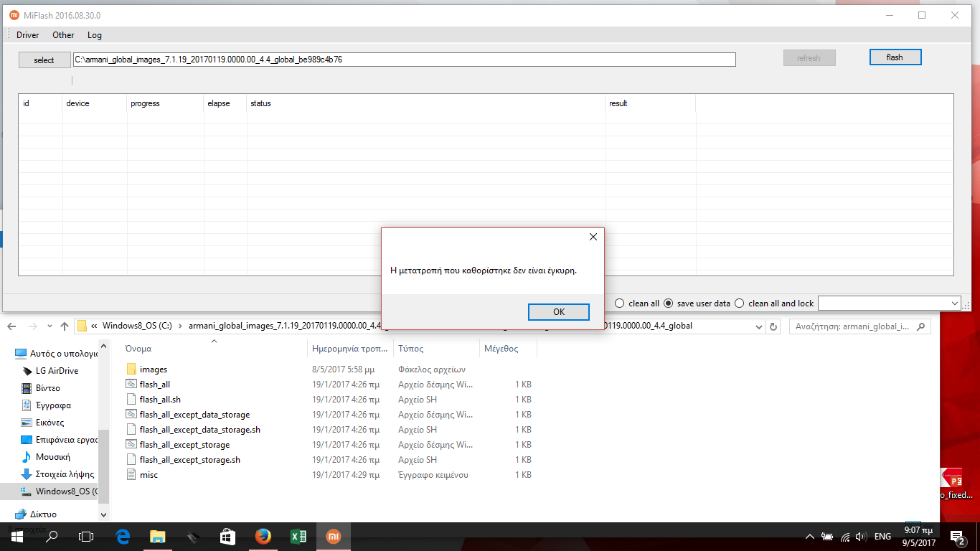Open Excel from the taskbar

pyautogui.click(x=298, y=536)
